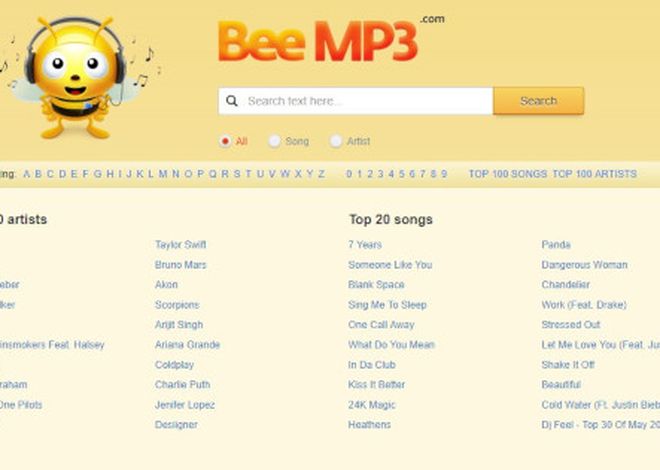Click the Top 20 songs heading
660x470 pixels.
[x=391, y=220]
